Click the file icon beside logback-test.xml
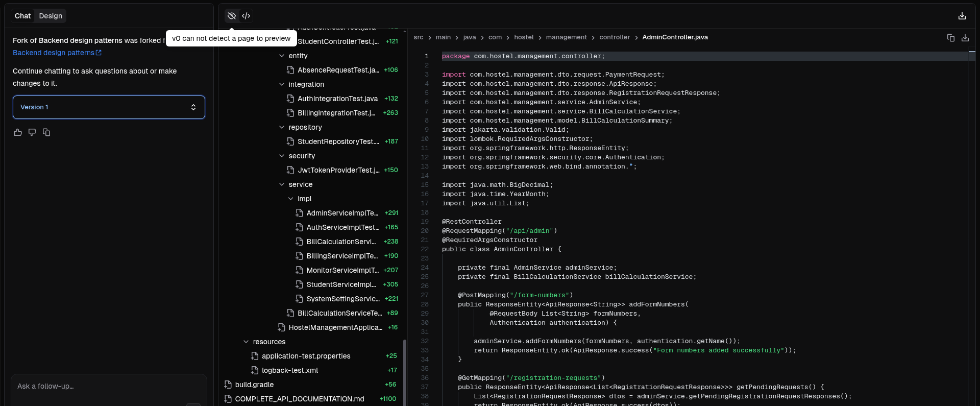 click(x=255, y=370)
